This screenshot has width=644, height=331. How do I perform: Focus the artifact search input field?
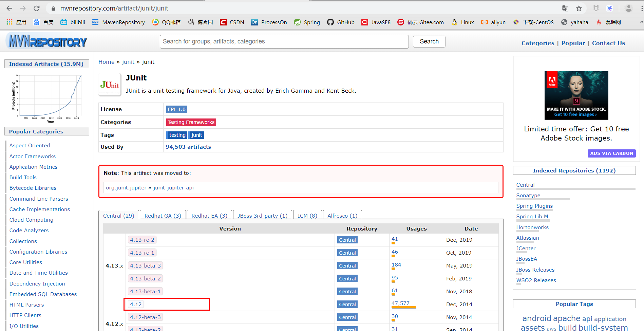pos(284,41)
